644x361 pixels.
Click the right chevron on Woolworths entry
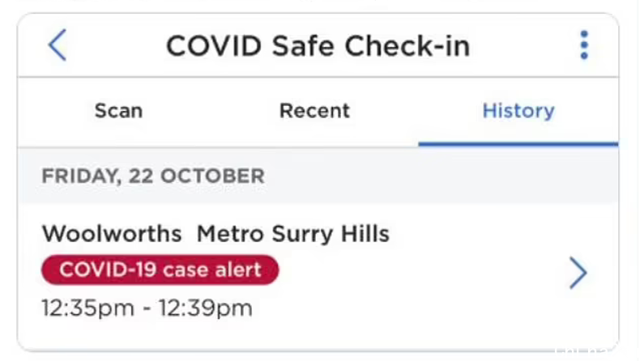tap(578, 273)
